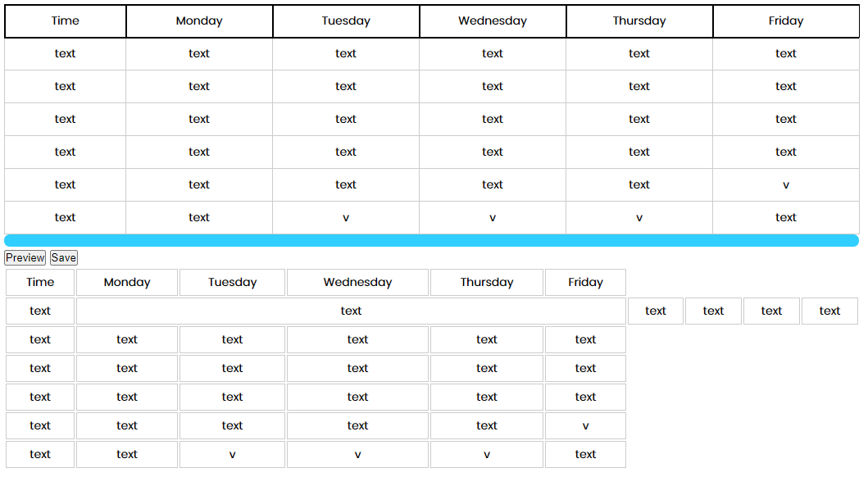Viewport: 868px width, 477px height.
Task: Select the Wednesday header cell
Action: pos(492,20)
